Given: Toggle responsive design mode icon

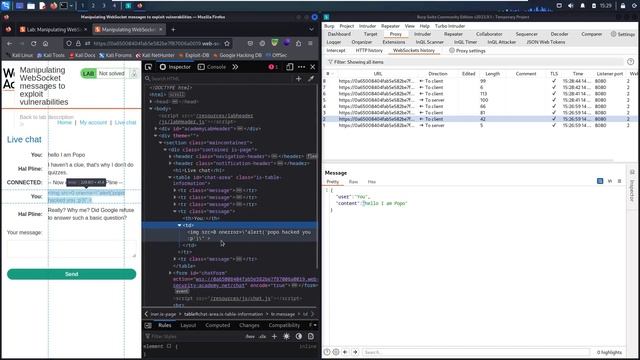Looking at the screenshot, I should click(x=289, y=67).
